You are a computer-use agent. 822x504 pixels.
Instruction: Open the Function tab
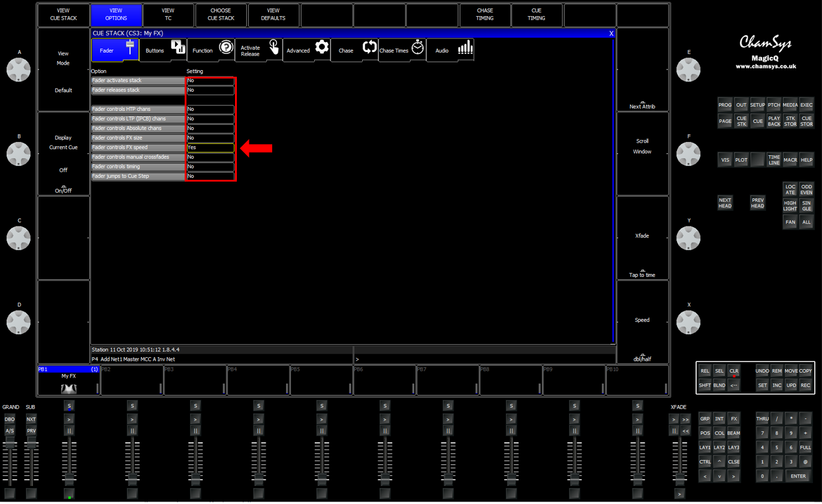[x=211, y=50]
